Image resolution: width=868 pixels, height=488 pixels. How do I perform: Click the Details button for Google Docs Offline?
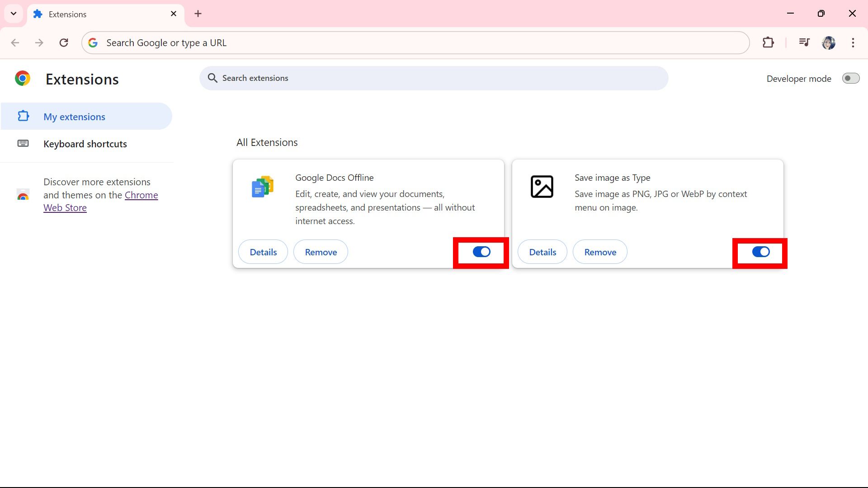(x=263, y=251)
